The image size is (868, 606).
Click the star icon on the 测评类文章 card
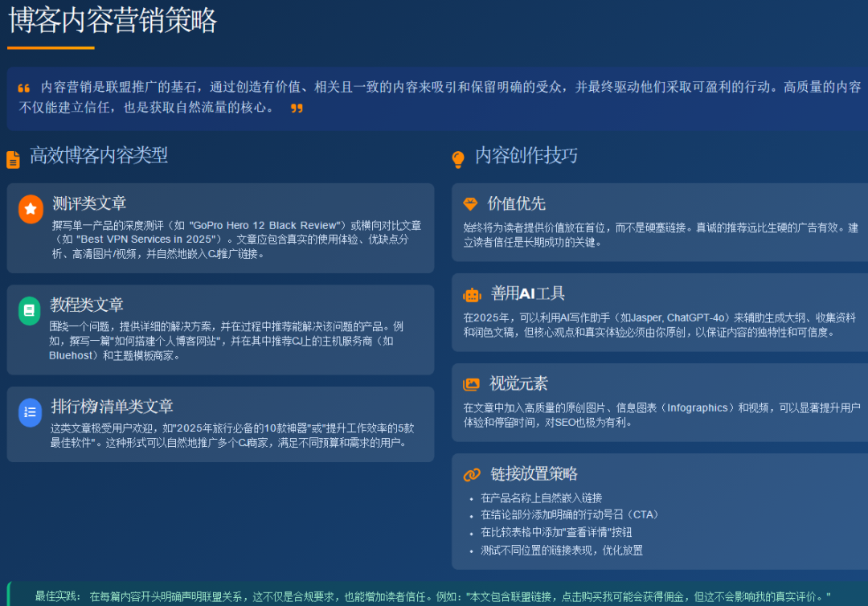[31, 208]
